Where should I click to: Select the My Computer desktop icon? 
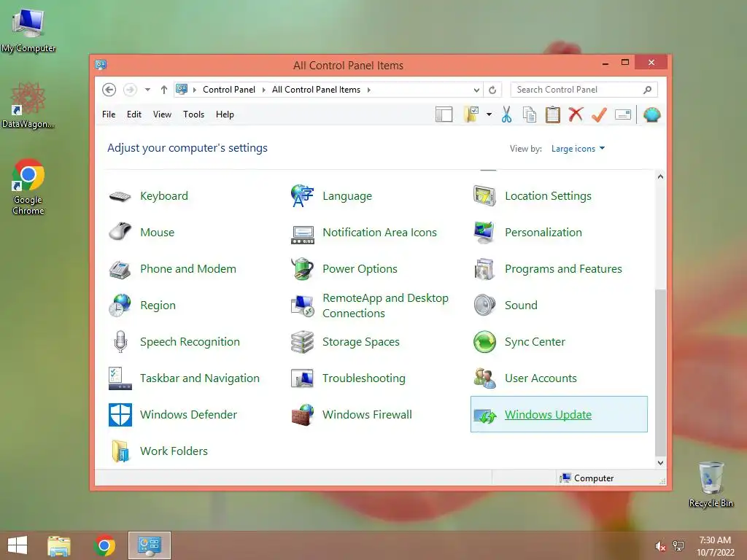[x=28, y=31]
